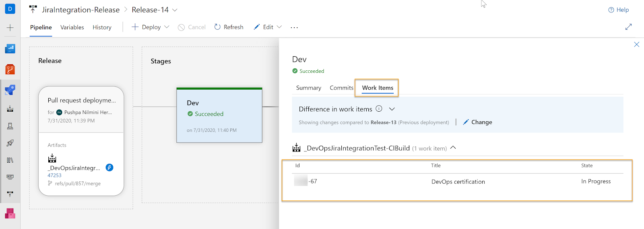
Task: Switch to the Pipeline tab
Action: [x=41, y=27]
